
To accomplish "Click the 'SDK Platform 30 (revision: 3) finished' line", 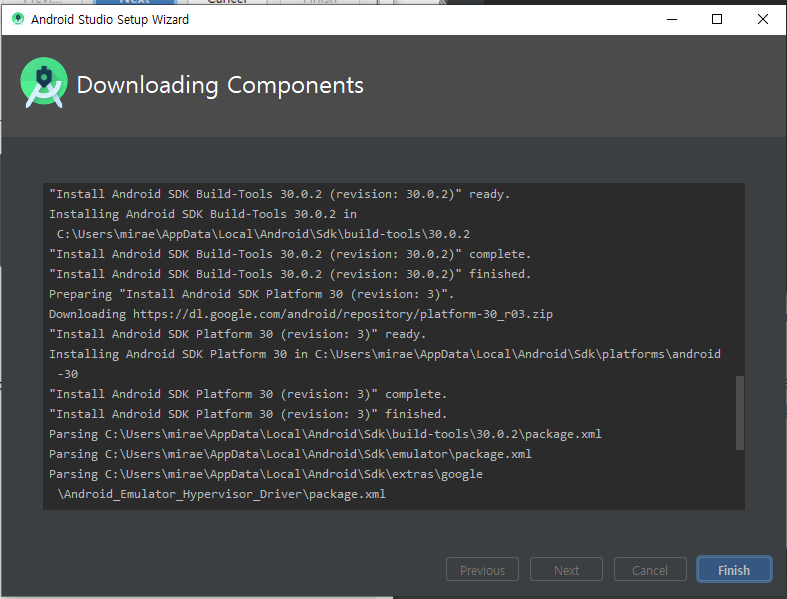I will 248,414.
